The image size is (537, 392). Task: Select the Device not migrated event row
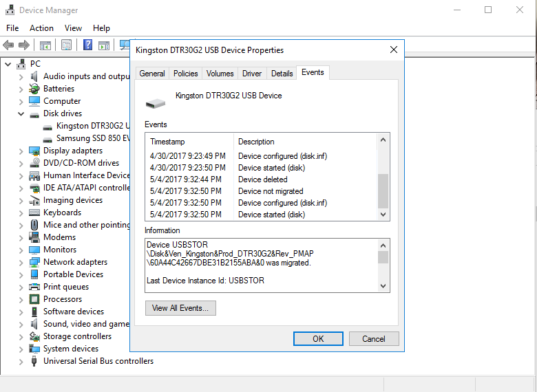pyautogui.click(x=262, y=191)
